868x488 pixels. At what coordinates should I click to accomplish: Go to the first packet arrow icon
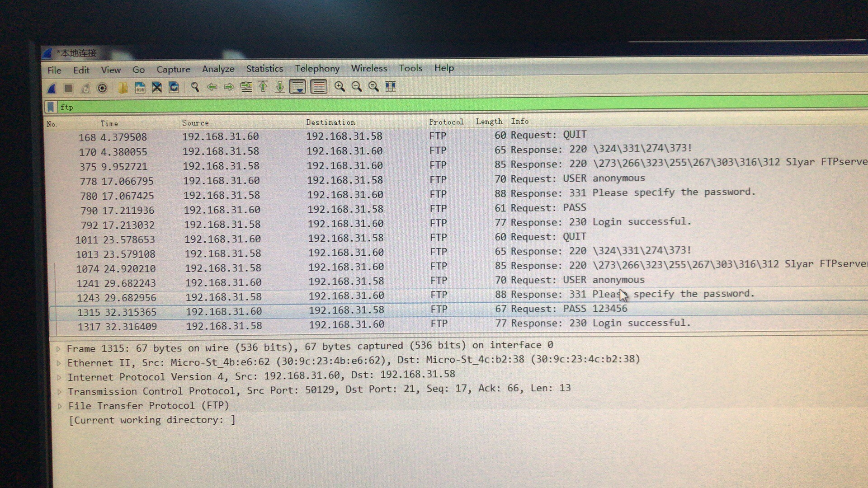pyautogui.click(x=263, y=87)
